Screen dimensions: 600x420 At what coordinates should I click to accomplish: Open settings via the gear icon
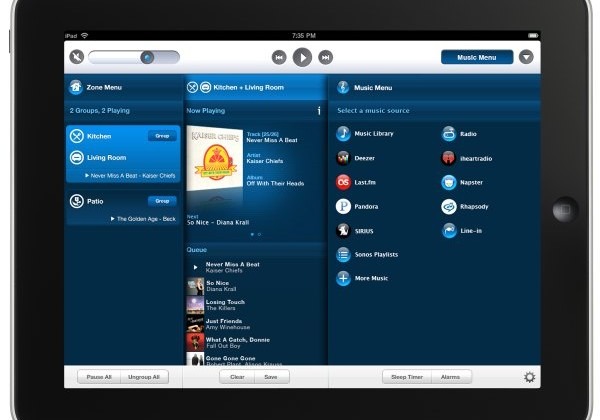(530, 377)
